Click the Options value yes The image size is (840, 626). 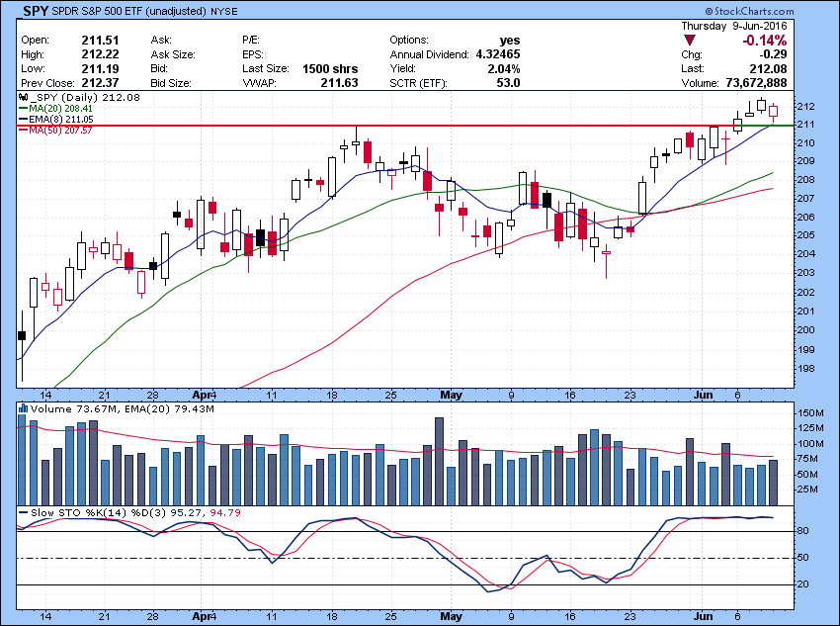coord(510,41)
